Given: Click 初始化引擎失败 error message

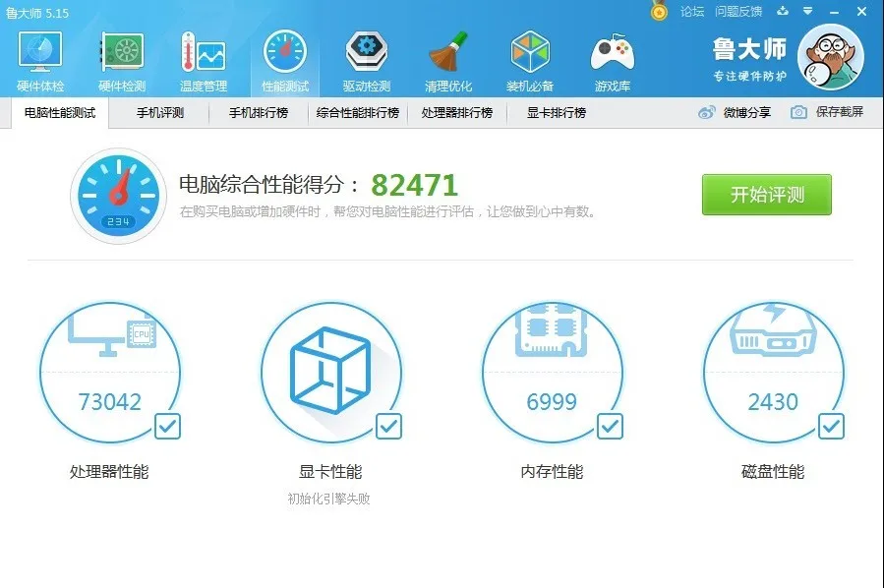Looking at the screenshot, I should click(x=328, y=499).
